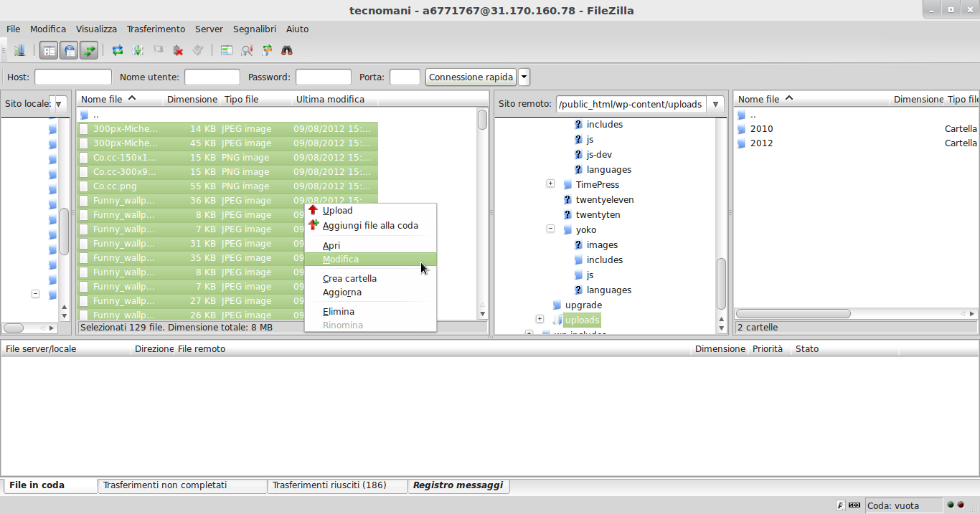Choose Modifica in the context menu
Image resolution: width=980 pixels, height=514 pixels.
[x=370, y=260]
